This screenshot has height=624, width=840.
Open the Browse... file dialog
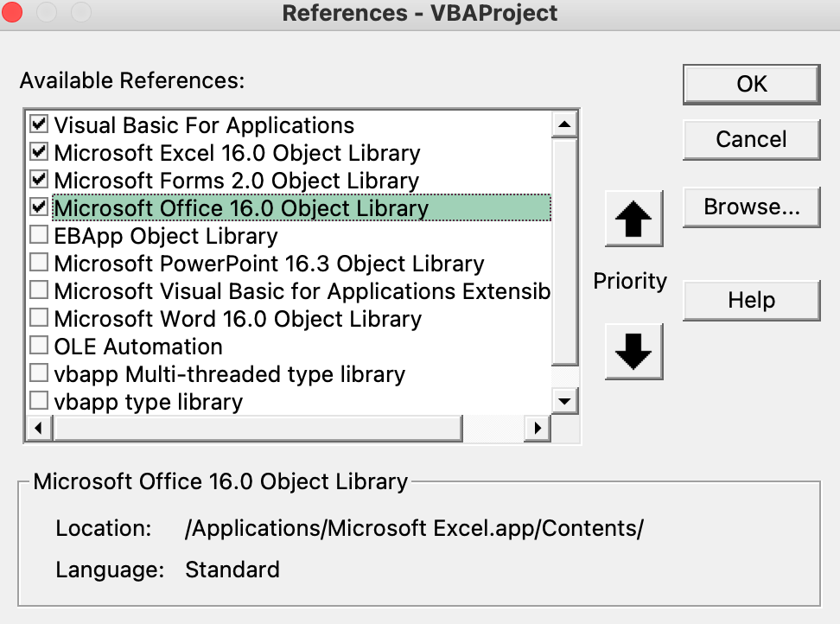[x=751, y=207]
